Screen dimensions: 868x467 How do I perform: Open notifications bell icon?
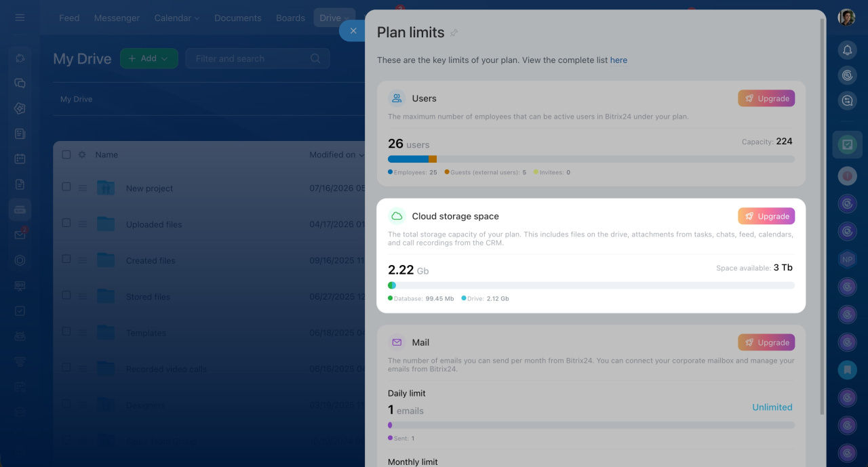coord(847,50)
